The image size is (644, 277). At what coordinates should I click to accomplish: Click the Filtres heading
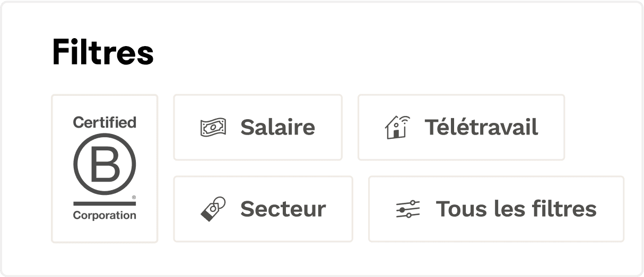103,52
